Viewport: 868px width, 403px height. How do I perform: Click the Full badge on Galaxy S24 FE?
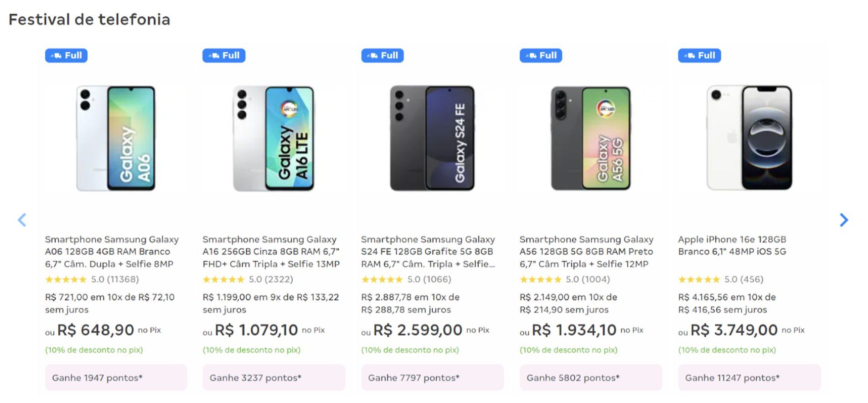point(382,56)
